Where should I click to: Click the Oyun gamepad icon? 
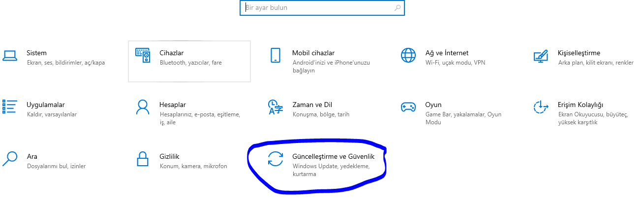[408, 107]
